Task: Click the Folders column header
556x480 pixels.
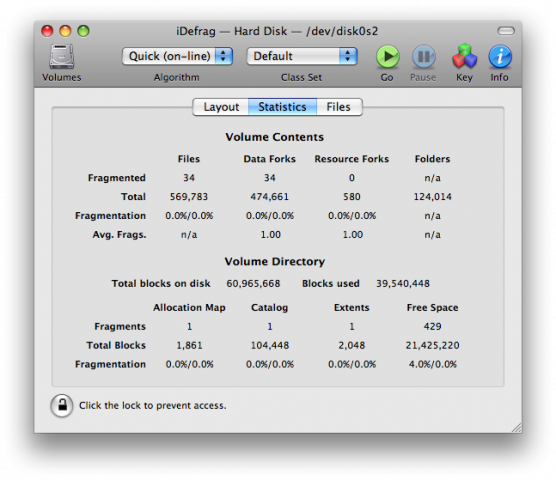Action: click(433, 159)
